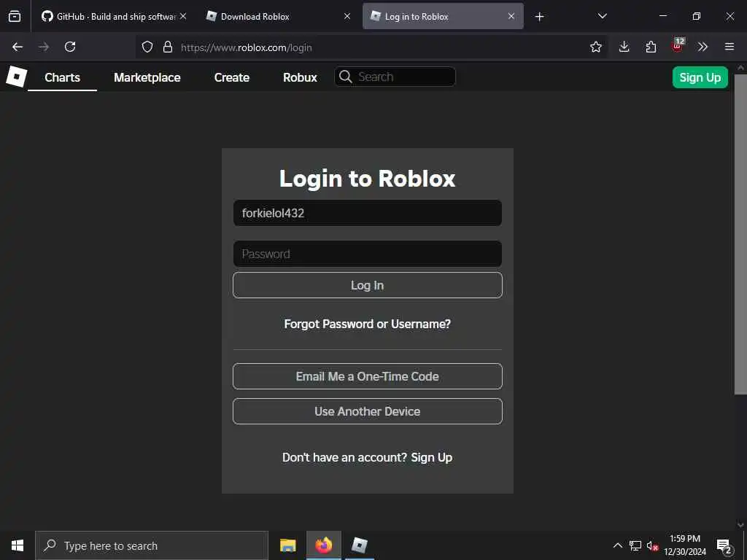Click the green Sign Up button
Viewport: 747px width, 560px height.
pos(700,77)
